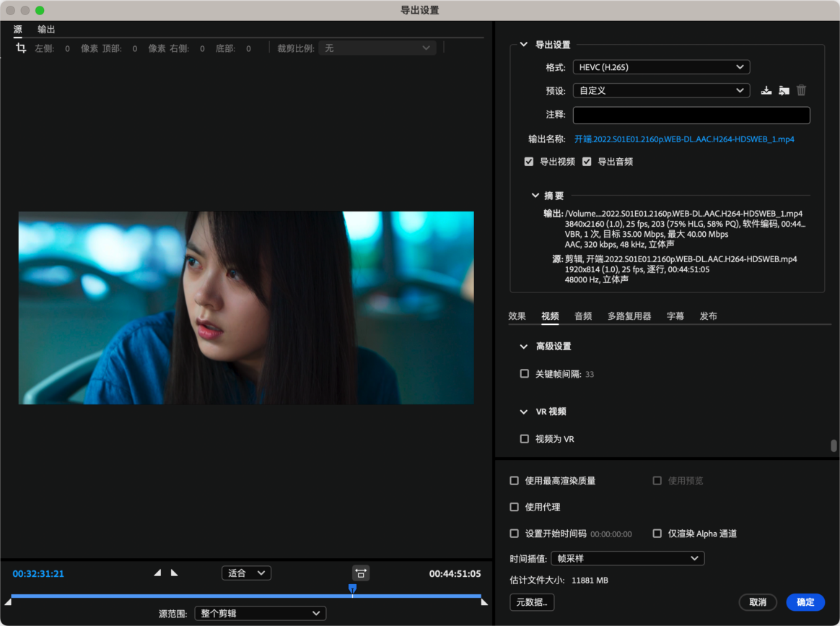Switch to the 多路复用器 tab
The height and width of the screenshot is (626, 840).
(x=629, y=316)
